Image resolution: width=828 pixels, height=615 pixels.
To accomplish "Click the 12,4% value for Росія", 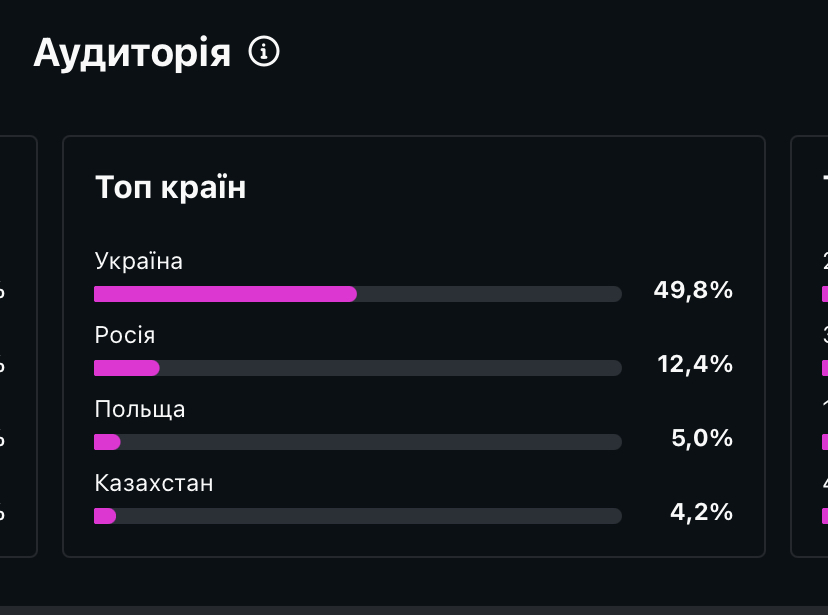I will pos(695,364).
